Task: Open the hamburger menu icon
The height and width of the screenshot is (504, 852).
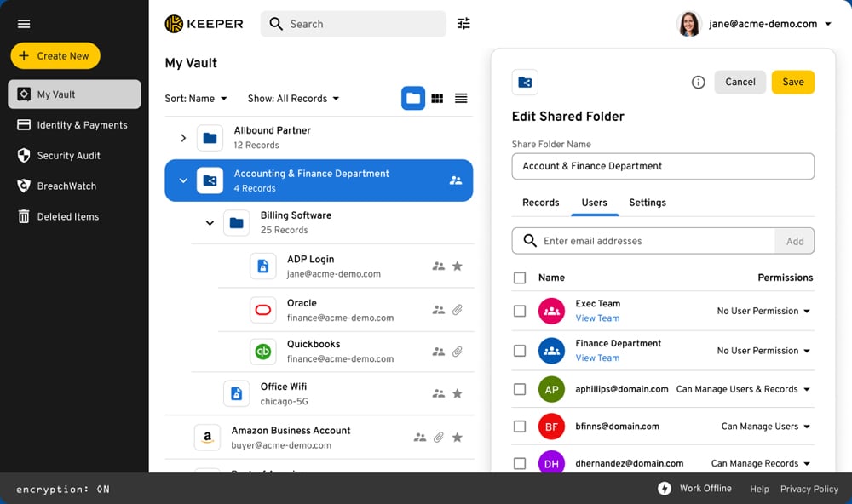Action: (x=24, y=24)
